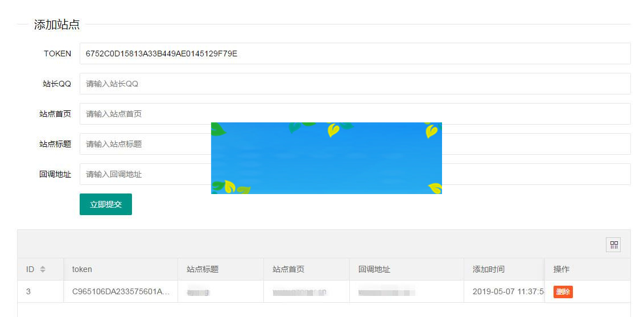This screenshot has height=317, width=644.
Task: Click the 添加时间 column header
Action: pos(488,269)
